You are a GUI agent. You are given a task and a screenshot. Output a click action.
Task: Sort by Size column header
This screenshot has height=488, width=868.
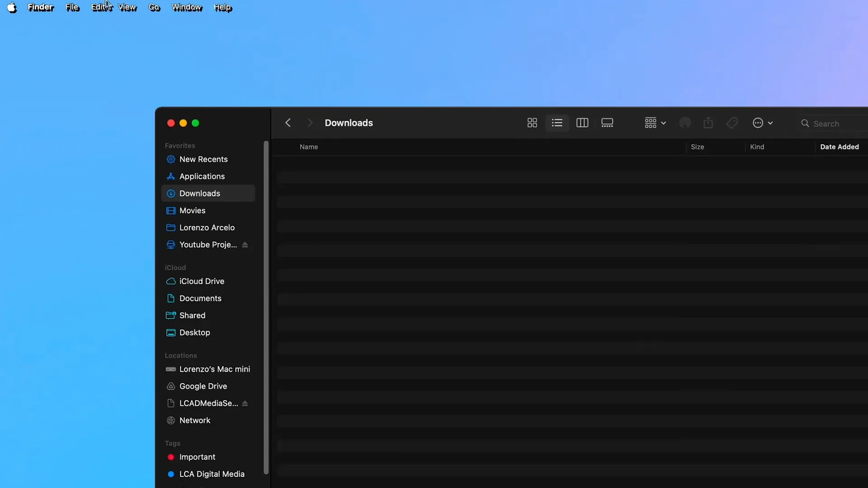(x=698, y=147)
